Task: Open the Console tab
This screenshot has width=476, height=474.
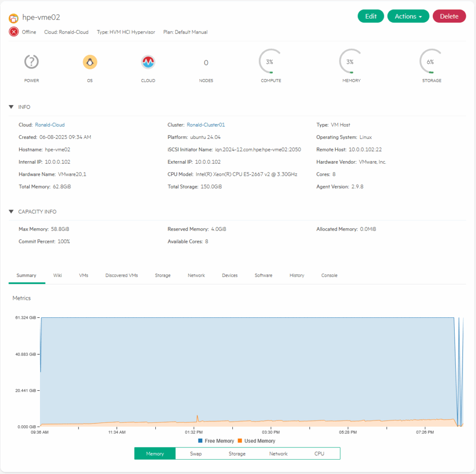Action: point(329,276)
